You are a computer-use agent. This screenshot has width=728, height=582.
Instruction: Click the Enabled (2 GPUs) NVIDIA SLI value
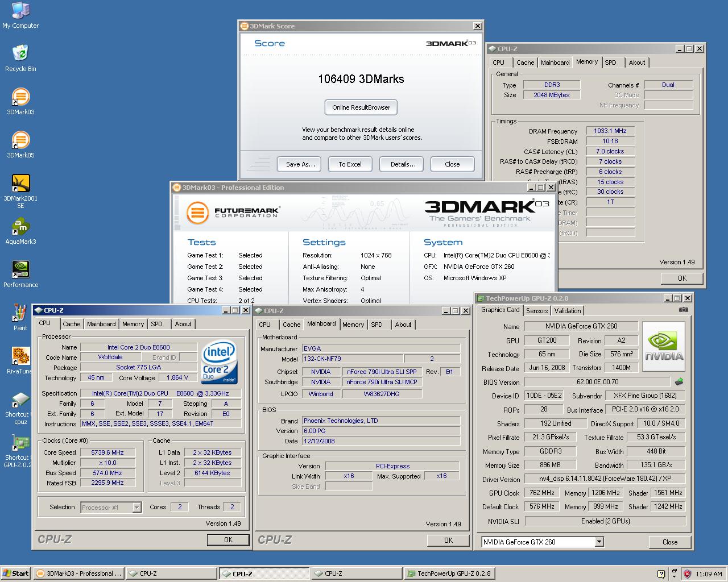click(x=605, y=521)
